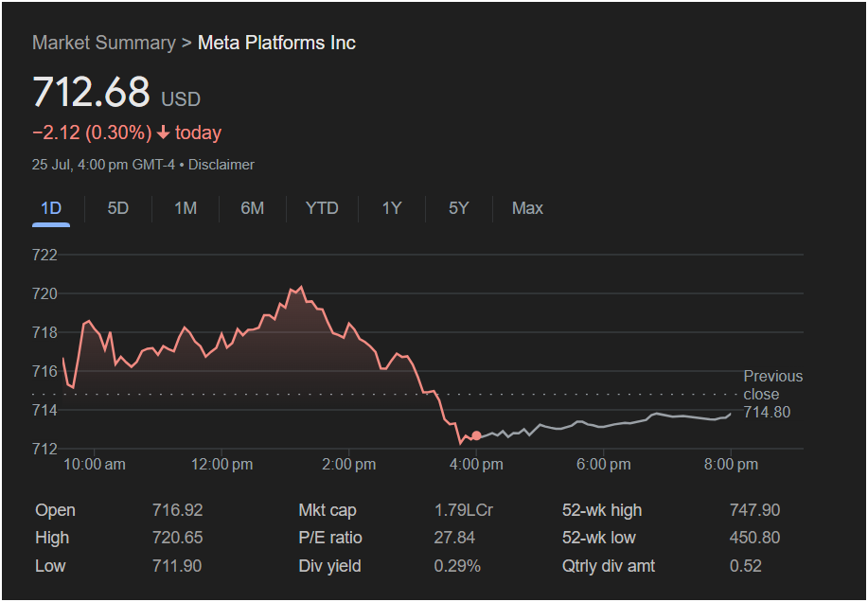Show the 6M chart range
The height and width of the screenshot is (602, 868).
click(253, 208)
